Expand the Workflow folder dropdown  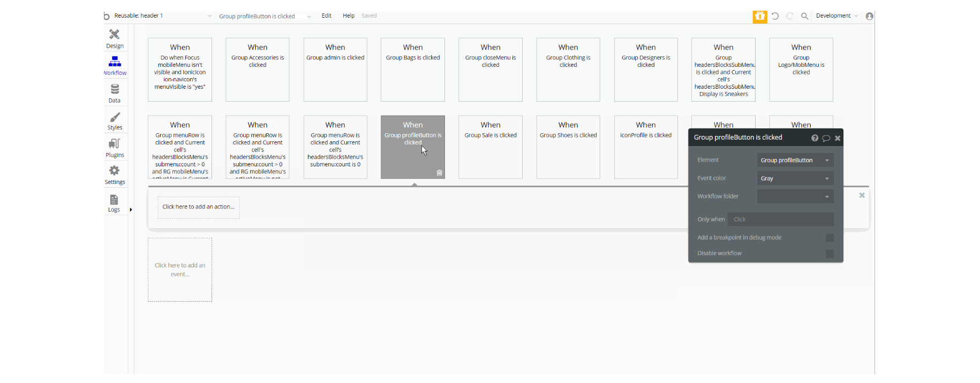795,196
